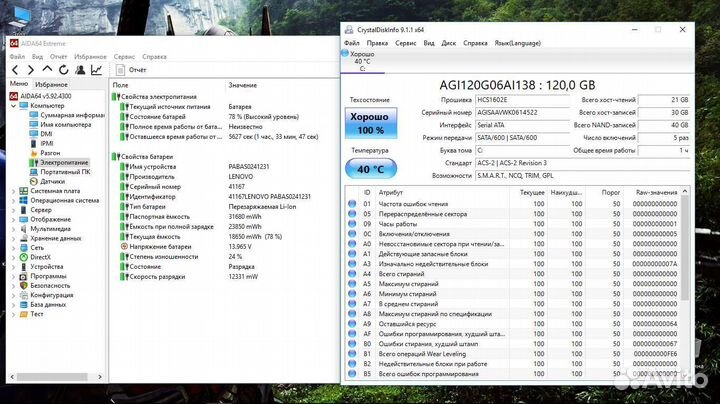Open the IPMI tree item
Image resolution: width=720 pixels, height=404 pixels.
41,144
